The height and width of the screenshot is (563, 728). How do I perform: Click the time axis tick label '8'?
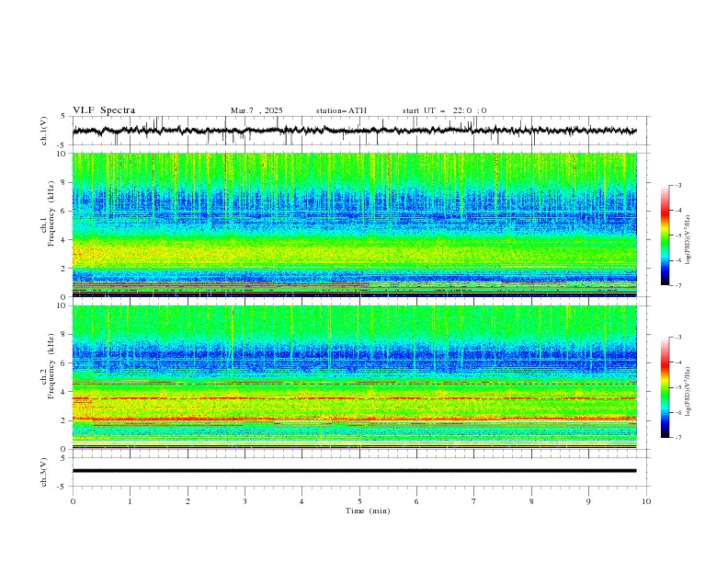point(531,501)
